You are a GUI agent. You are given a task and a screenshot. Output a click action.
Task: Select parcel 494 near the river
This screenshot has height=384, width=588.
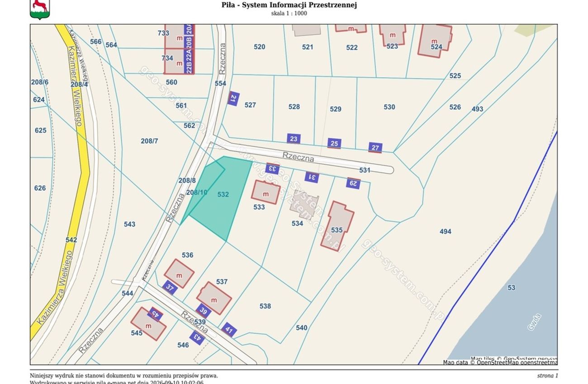click(x=446, y=231)
